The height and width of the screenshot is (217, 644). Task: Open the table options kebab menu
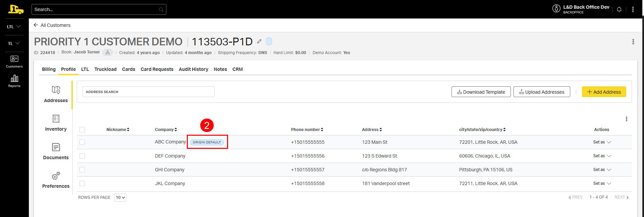click(627, 119)
